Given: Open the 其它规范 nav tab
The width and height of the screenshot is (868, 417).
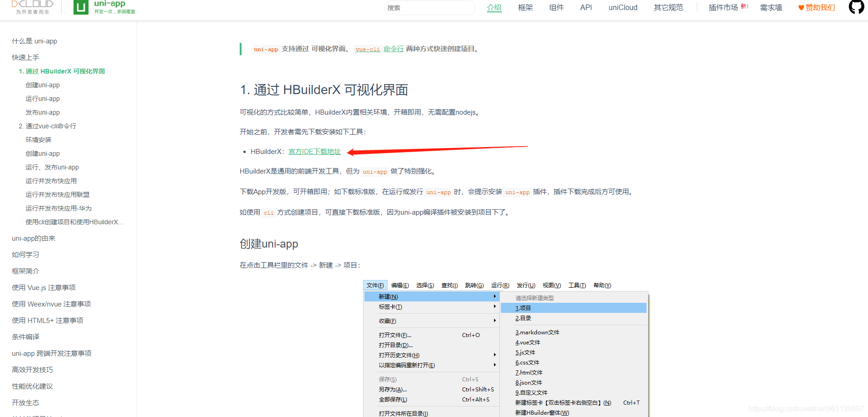Looking at the screenshot, I should [x=668, y=8].
